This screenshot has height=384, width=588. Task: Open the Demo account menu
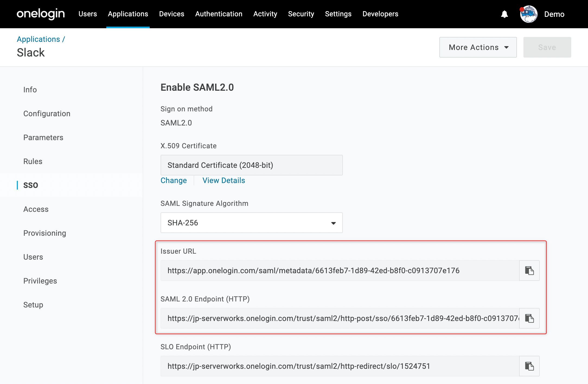[554, 14]
